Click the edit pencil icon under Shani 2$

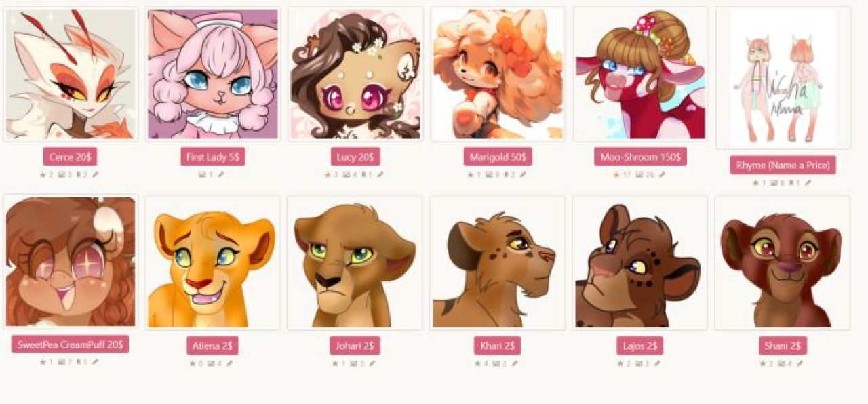pos(800,363)
